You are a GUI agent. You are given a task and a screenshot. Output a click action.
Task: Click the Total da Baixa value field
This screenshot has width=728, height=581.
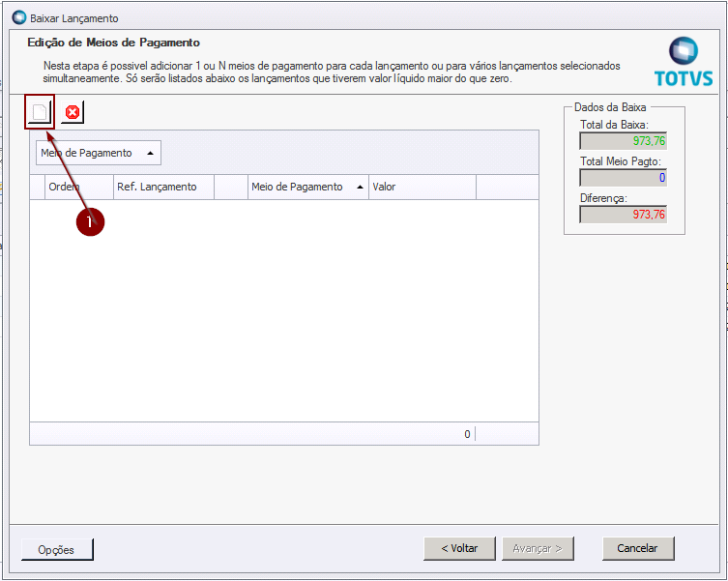[623, 141]
